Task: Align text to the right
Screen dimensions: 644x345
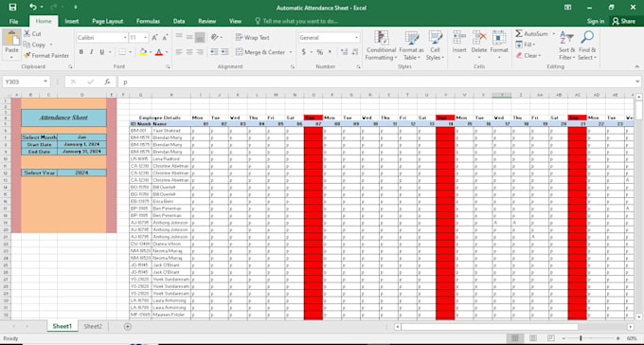Action: pyautogui.click(x=200, y=52)
